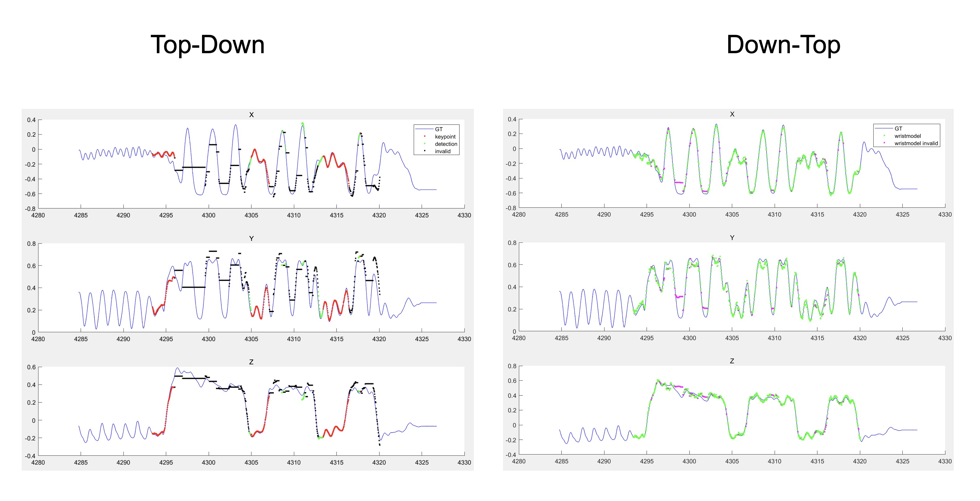The height and width of the screenshot is (501, 980).
Task: Select 'invalid' entry in Top-Down legend
Action: [442, 151]
